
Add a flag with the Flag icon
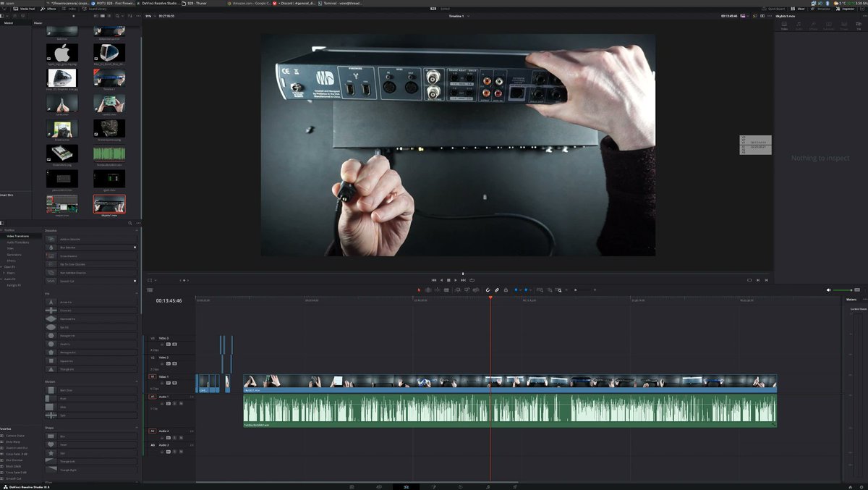tap(516, 290)
